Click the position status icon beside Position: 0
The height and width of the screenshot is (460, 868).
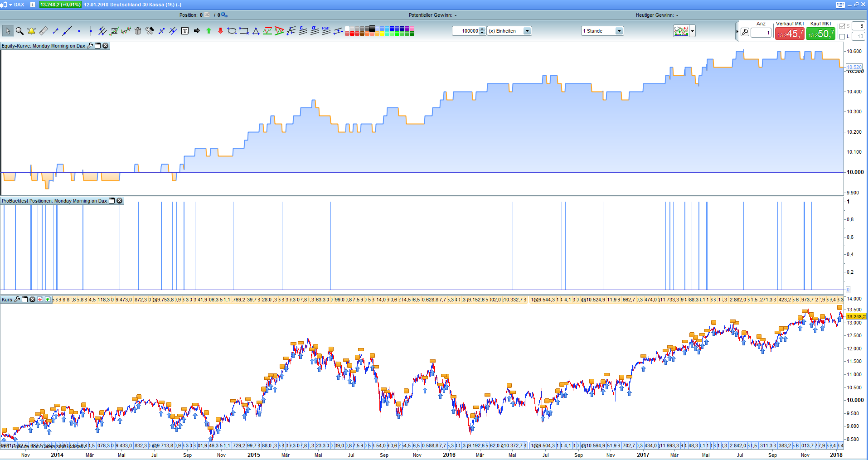click(x=207, y=15)
